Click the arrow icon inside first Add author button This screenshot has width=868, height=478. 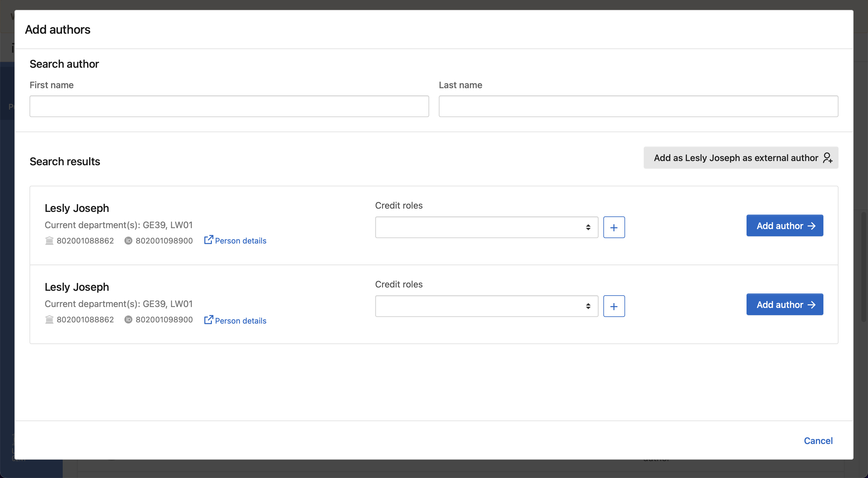[x=811, y=225]
